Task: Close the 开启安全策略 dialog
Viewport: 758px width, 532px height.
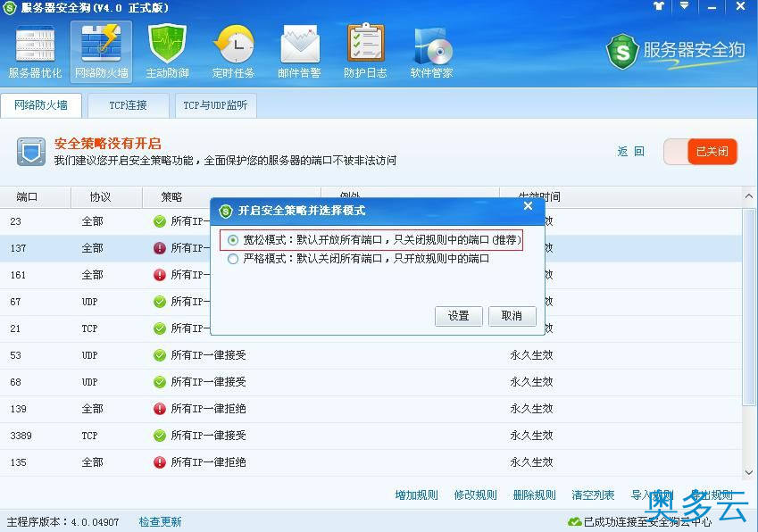Action: point(528,206)
